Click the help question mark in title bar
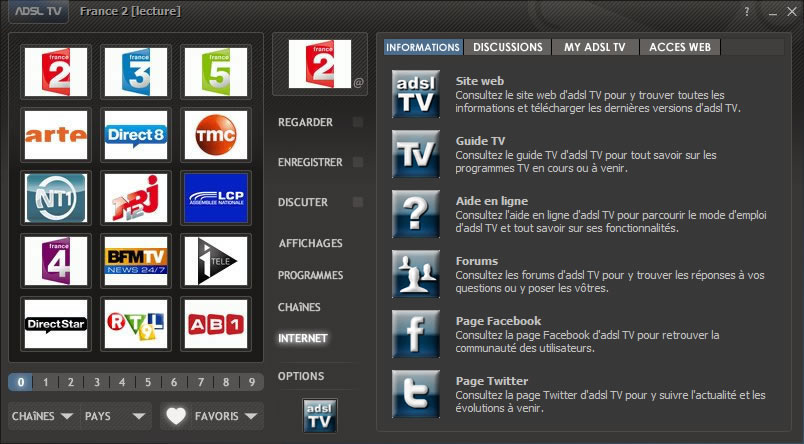The image size is (804, 444). 747,11
